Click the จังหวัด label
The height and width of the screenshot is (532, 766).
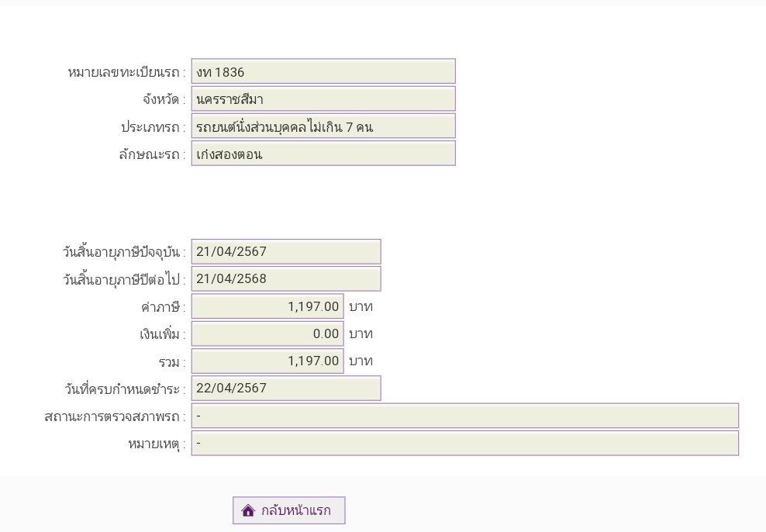pyautogui.click(x=164, y=100)
